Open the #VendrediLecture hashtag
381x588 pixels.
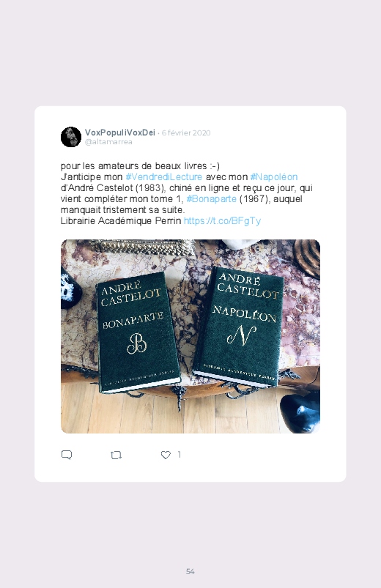tap(163, 176)
